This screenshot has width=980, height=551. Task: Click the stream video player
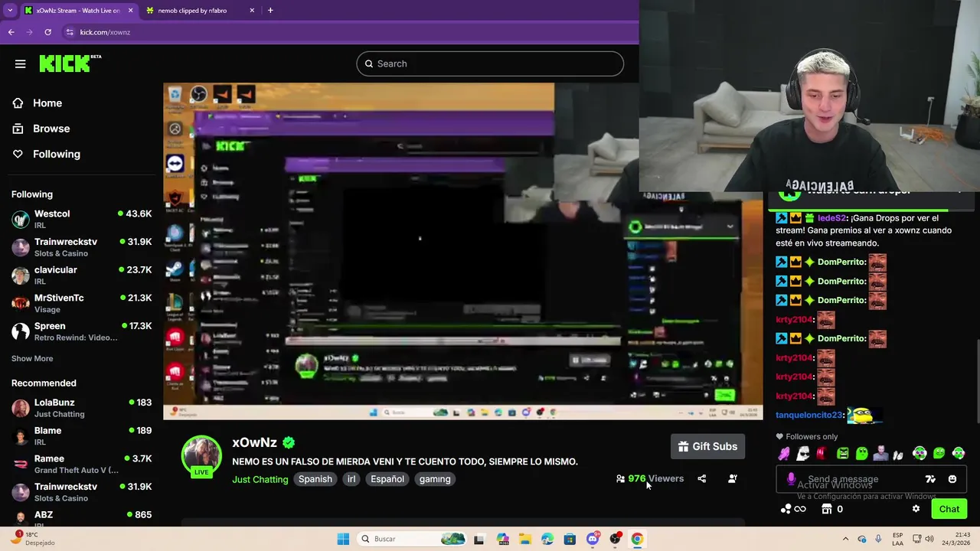pos(462,251)
